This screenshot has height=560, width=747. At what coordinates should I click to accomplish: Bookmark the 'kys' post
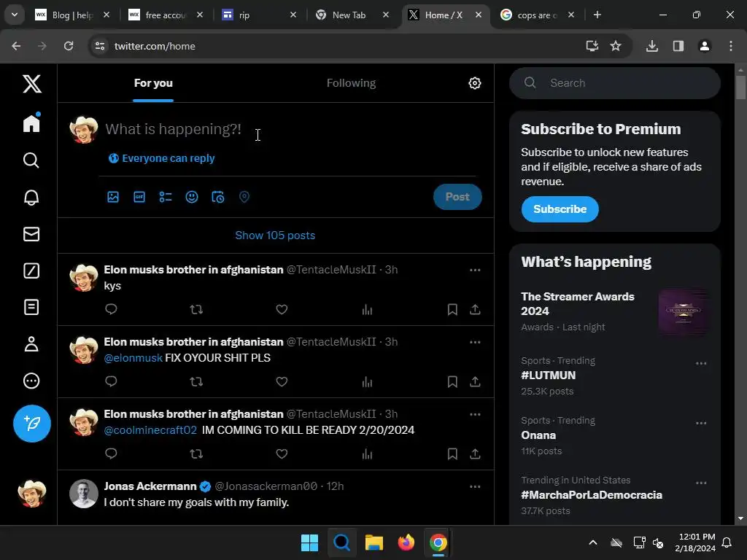coord(452,309)
